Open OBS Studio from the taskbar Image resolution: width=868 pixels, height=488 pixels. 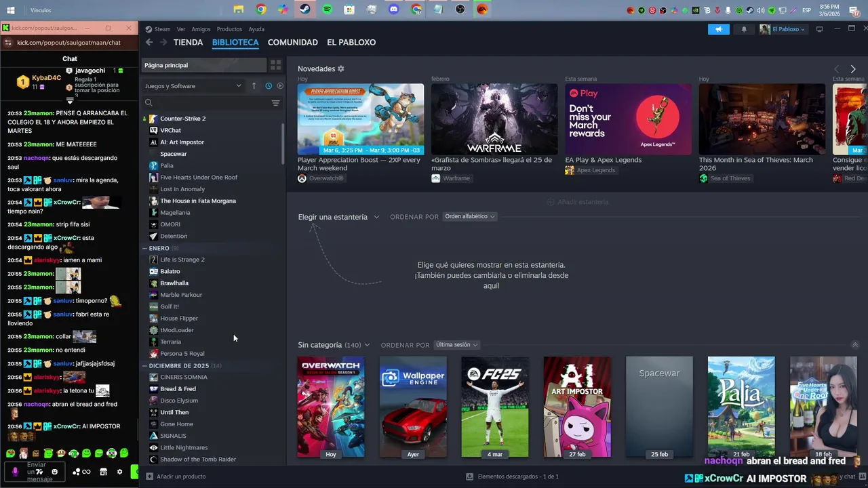coord(460,9)
